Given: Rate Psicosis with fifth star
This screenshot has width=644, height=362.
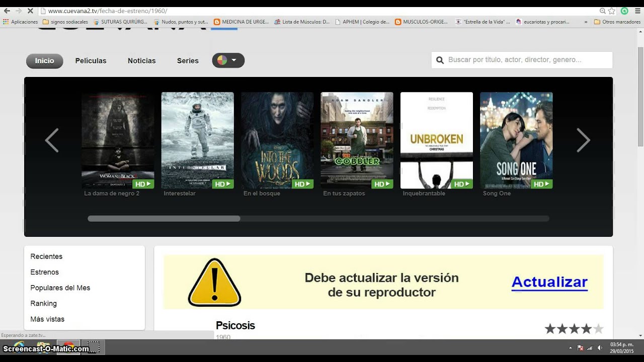Looking at the screenshot, I should (x=598, y=329).
